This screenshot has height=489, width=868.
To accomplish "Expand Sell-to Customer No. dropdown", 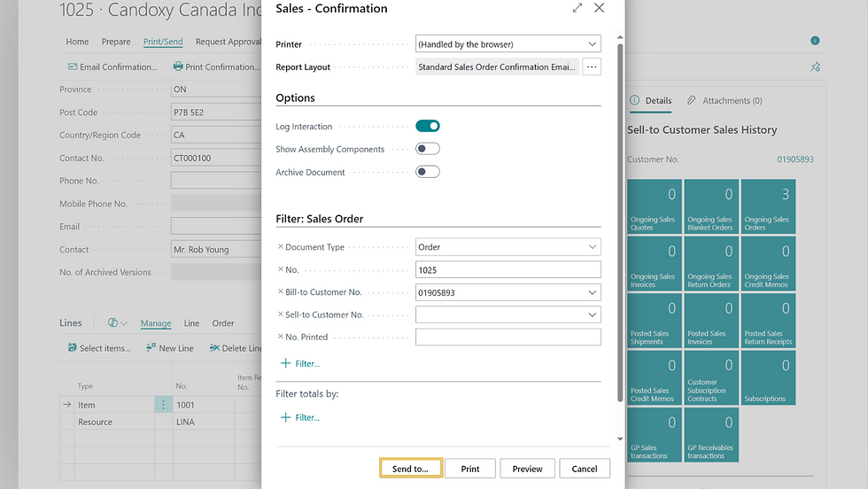I will pos(592,314).
